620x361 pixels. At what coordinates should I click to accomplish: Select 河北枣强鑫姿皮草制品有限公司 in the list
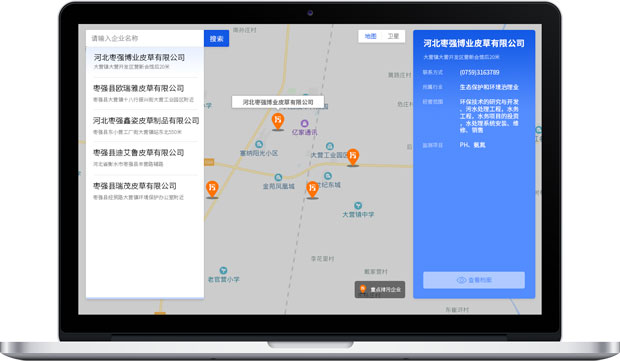point(145,125)
